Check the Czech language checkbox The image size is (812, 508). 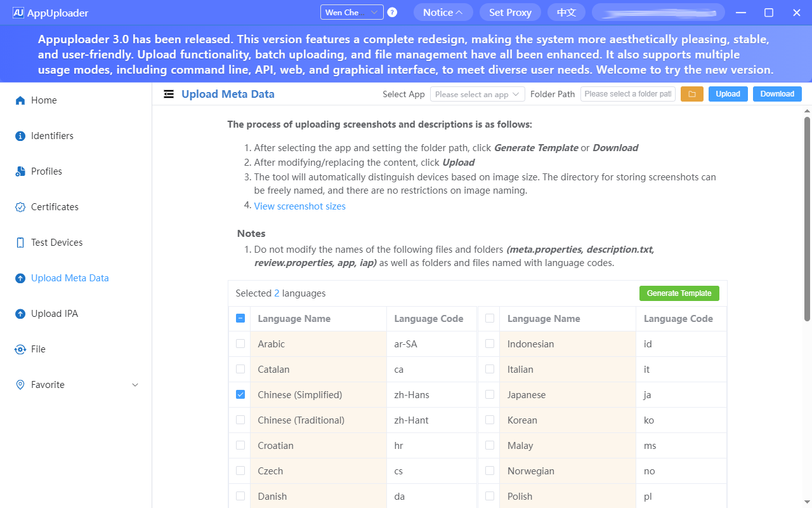pos(240,471)
